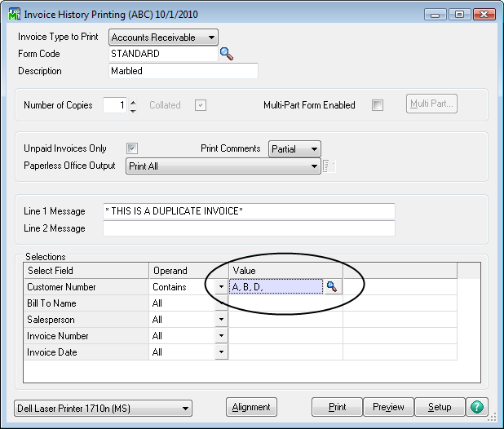
Task: Enable the Multi-Part Form Enabled checkbox
Action: click(378, 105)
